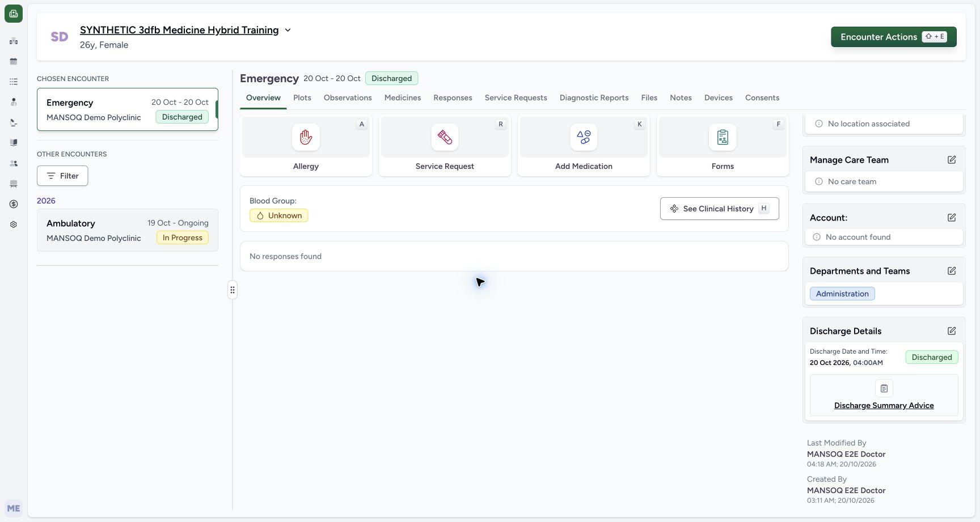Open Discharge Summary Advice link
This screenshot has width=980, height=522.
pos(884,405)
